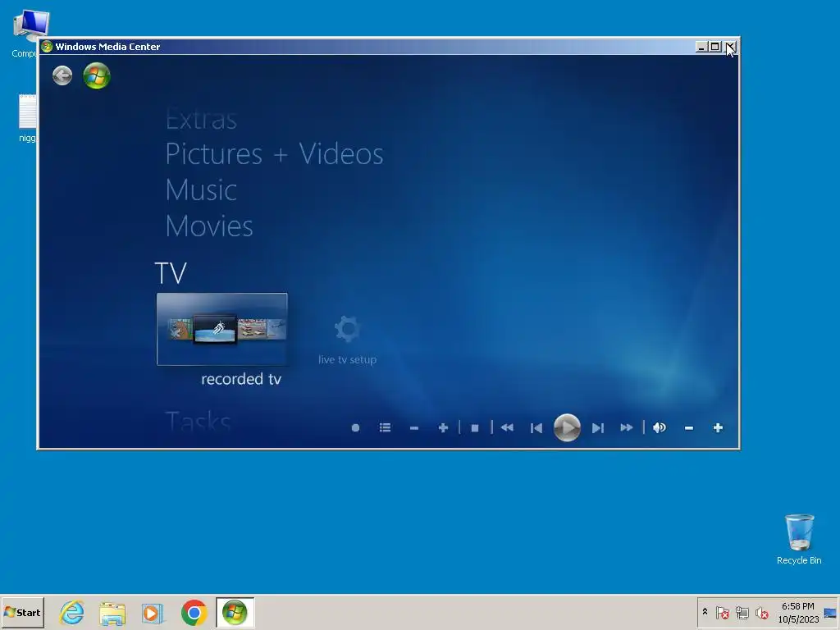Rewind using the double left arrows
Screen dimensions: 840x630
[x=507, y=427]
